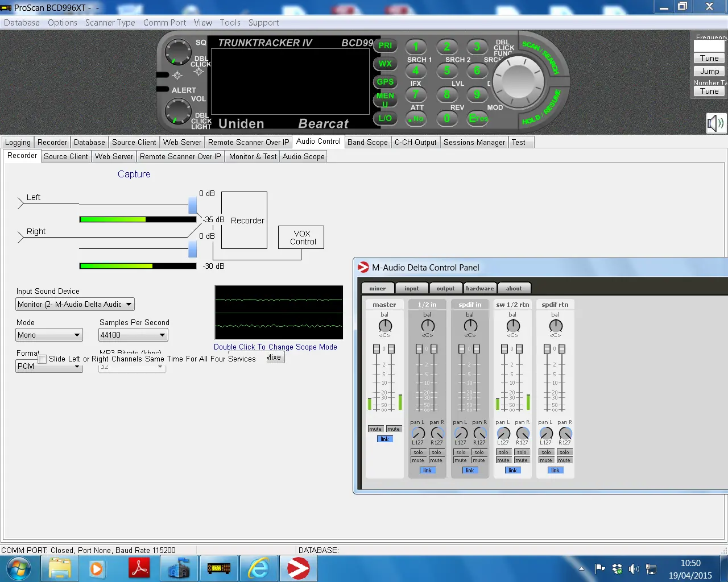The width and height of the screenshot is (728, 582).
Task: Click the scanner's large scroll control knob
Action: [518, 81]
